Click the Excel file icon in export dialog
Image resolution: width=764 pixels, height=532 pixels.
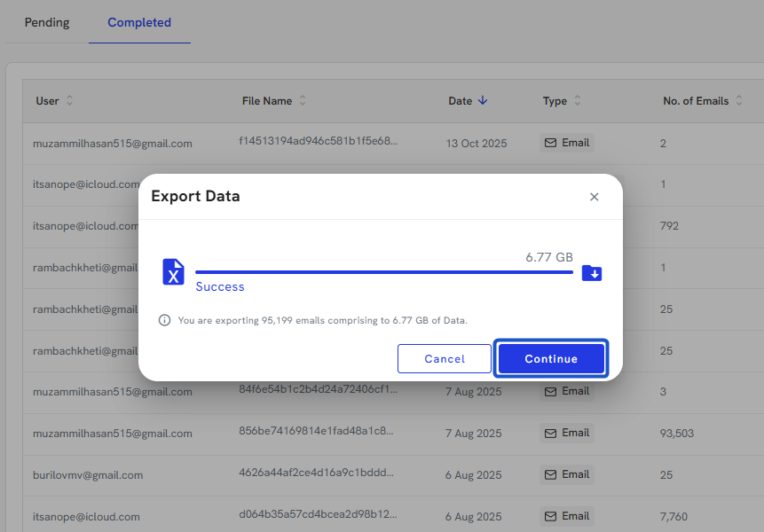pos(173,272)
